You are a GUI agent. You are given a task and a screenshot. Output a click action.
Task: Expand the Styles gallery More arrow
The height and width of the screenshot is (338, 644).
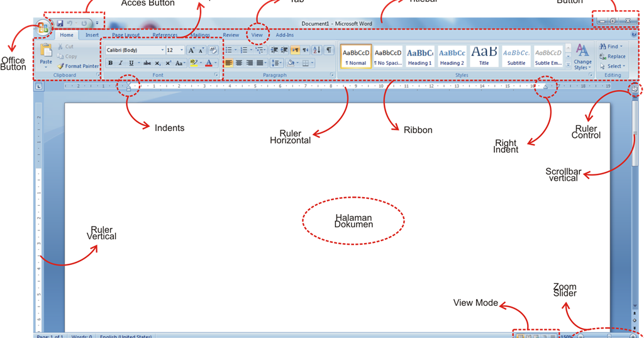pos(568,65)
